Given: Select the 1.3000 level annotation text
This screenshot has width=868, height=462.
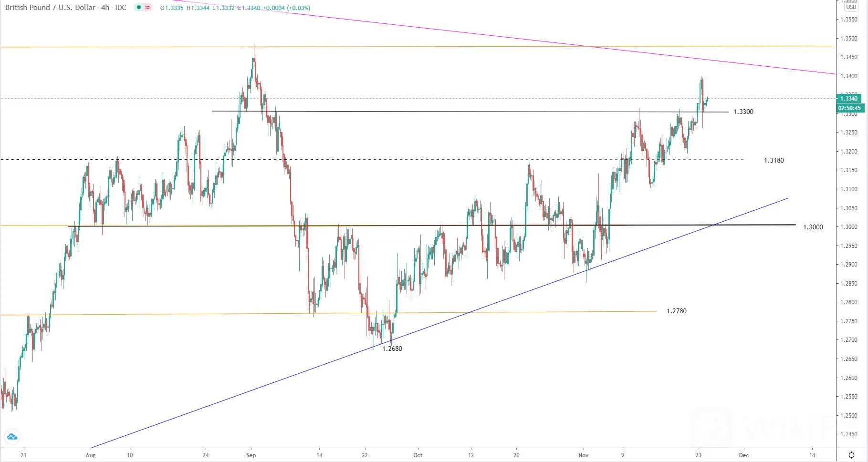Looking at the screenshot, I should tap(813, 227).
